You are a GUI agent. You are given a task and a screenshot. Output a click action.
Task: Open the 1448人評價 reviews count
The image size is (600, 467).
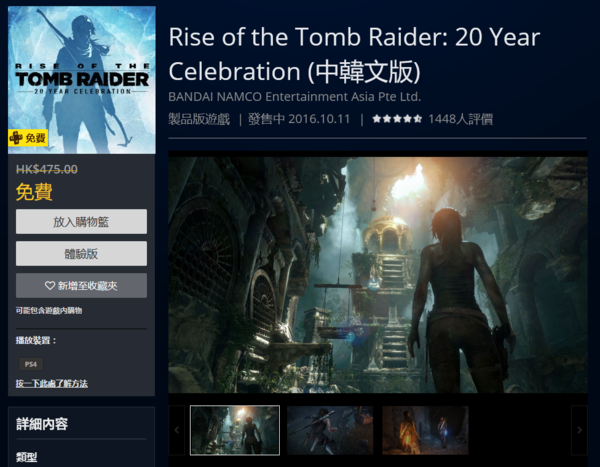(x=459, y=119)
